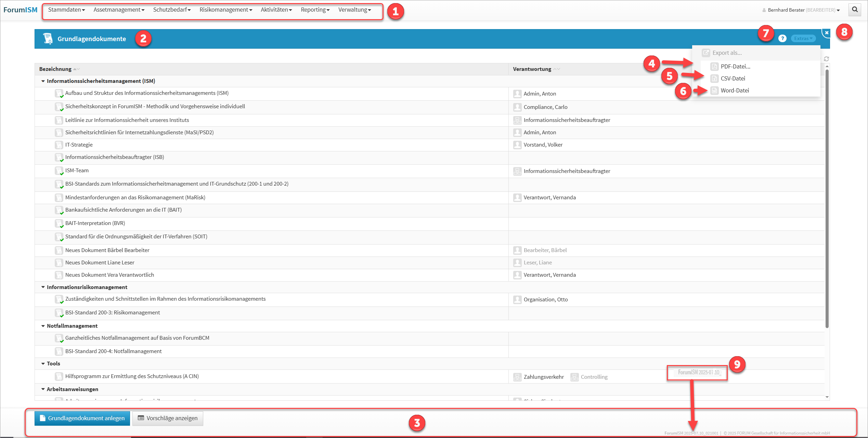
Task: Click the refresh icon above table
Action: tap(826, 59)
